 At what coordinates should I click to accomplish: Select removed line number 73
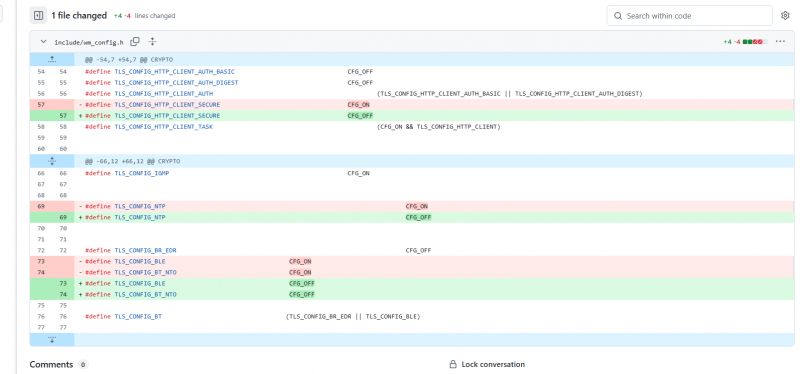pyautogui.click(x=41, y=261)
